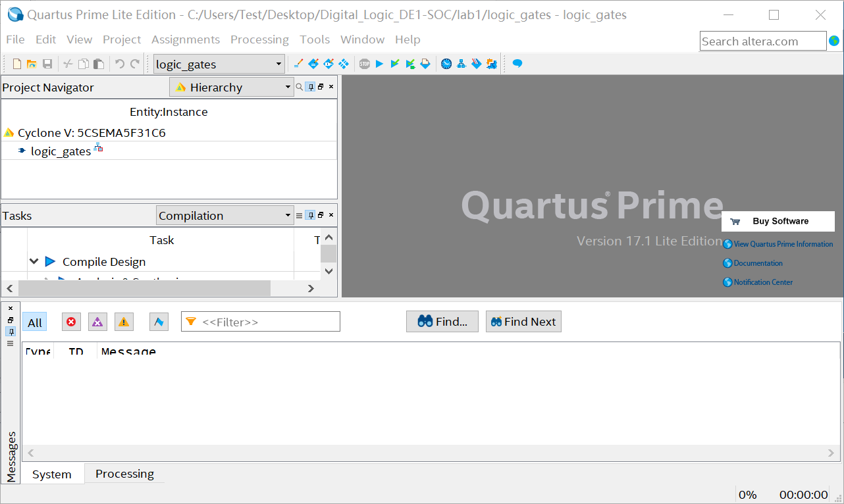The height and width of the screenshot is (504, 844).
Task: Open the Processing menu
Action: (x=259, y=39)
